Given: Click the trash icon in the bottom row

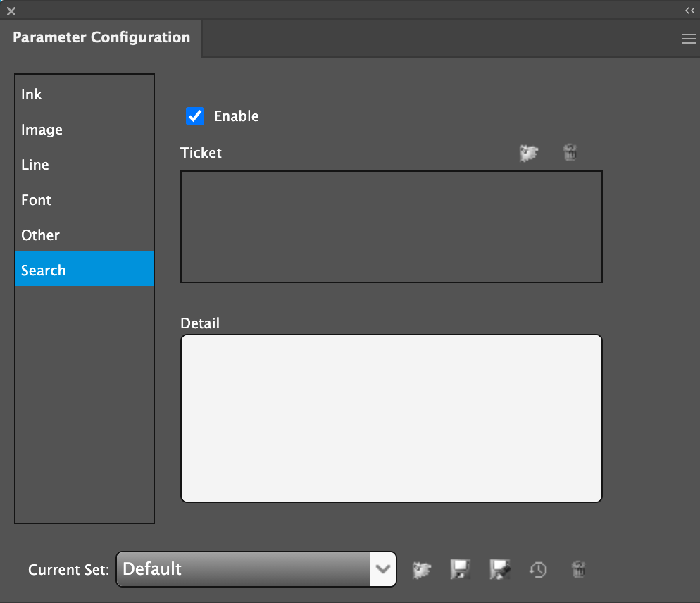Looking at the screenshot, I should pyautogui.click(x=577, y=569).
